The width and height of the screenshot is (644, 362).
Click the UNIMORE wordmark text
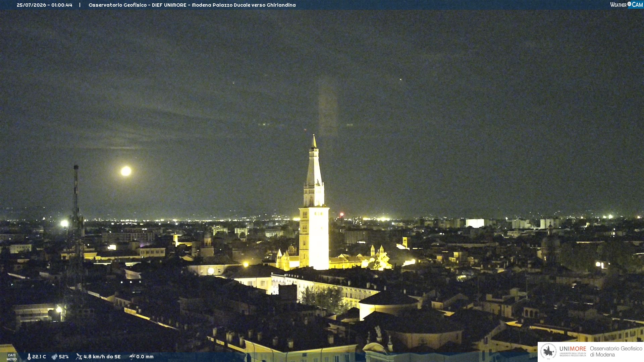(573, 349)
